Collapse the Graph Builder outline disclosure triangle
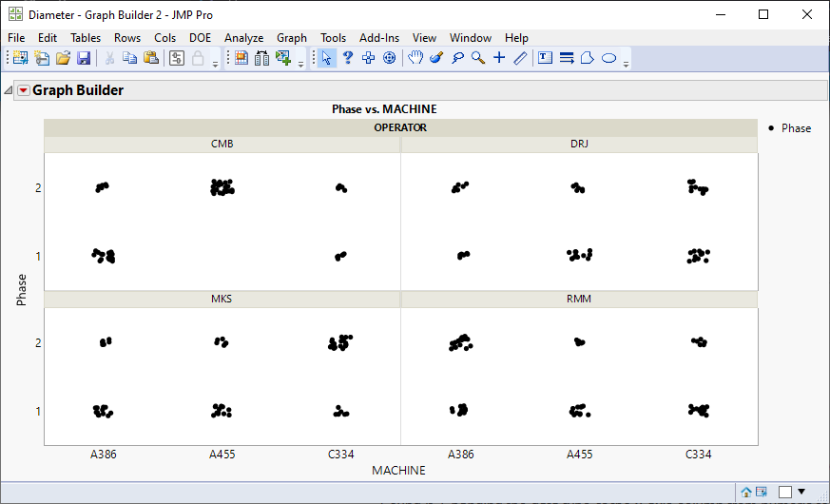This screenshot has height=504, width=830. coord(8,90)
